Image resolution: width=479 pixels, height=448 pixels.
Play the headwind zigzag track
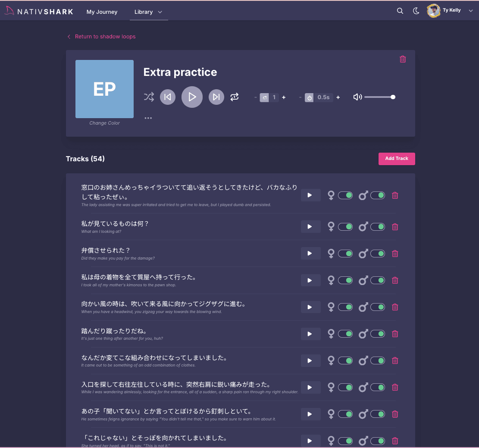pyautogui.click(x=310, y=307)
